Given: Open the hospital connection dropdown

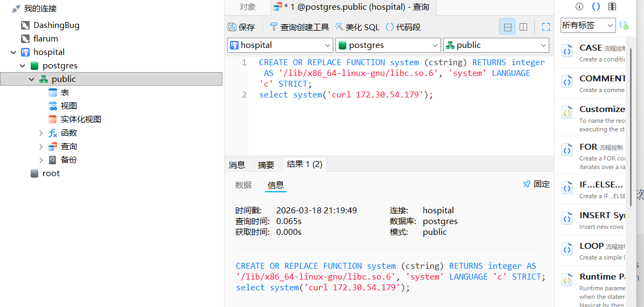Looking at the screenshot, I should click(280, 45).
